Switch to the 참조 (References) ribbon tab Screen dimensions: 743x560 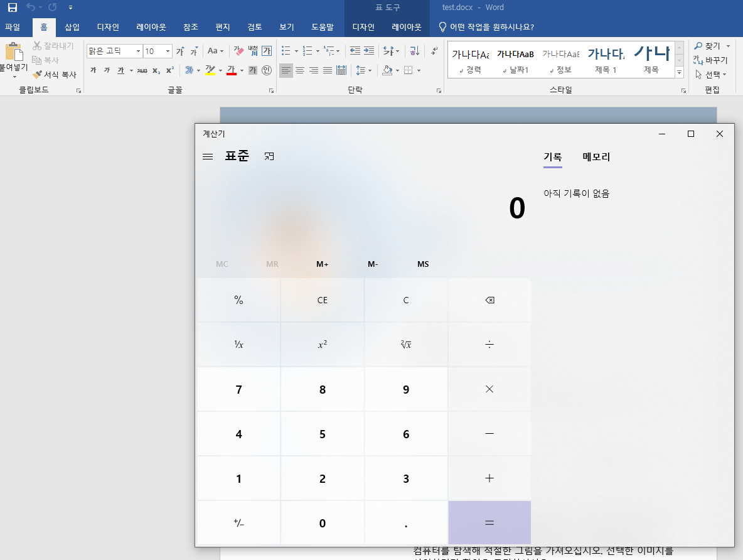pyautogui.click(x=191, y=27)
